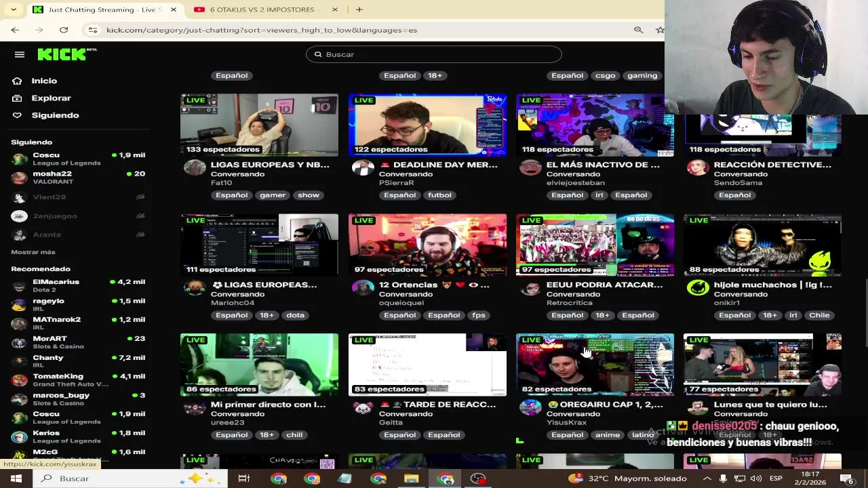This screenshot has width=868, height=488.
Task: Open DEADLINE DAY MER stream thumbnail
Action: click(427, 125)
